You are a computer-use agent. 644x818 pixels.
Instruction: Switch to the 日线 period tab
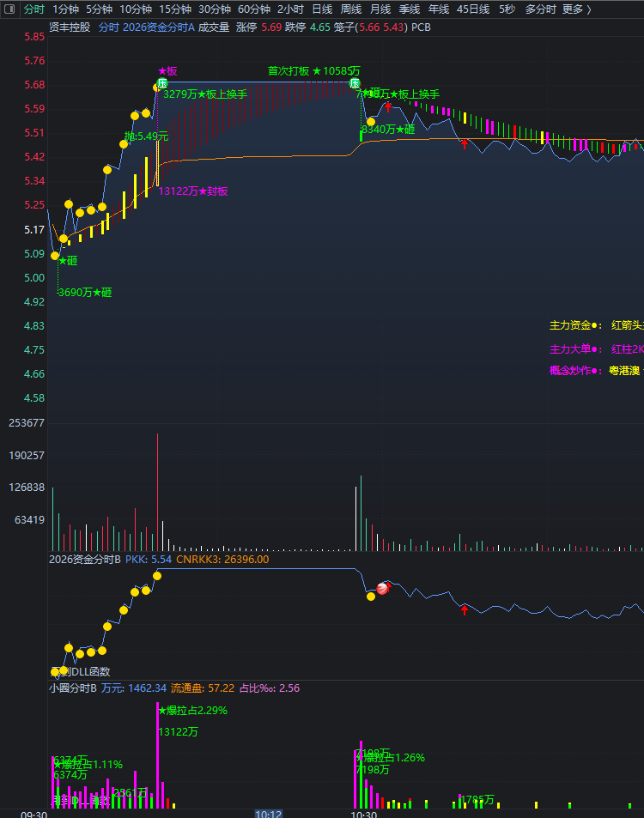click(322, 9)
